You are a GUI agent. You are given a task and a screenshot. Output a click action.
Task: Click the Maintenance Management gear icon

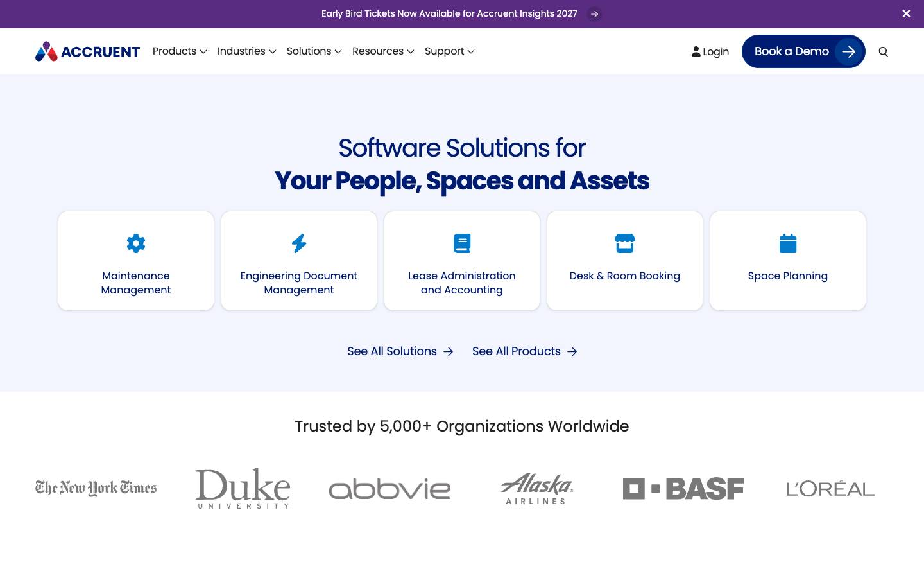tap(136, 243)
